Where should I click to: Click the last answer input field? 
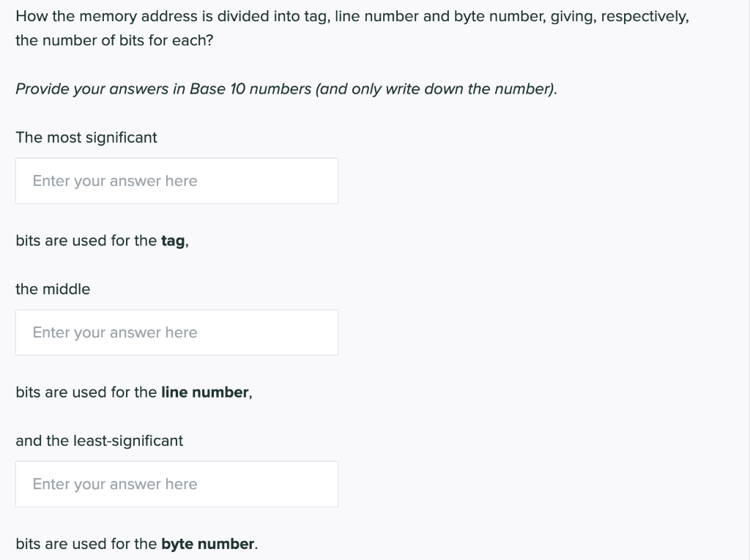[176, 483]
